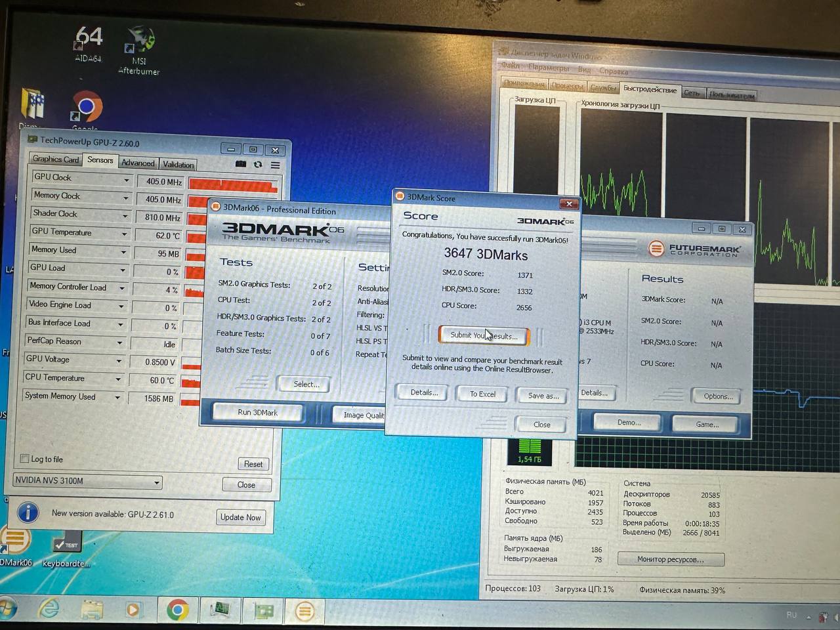This screenshot has height=630, width=840.
Task: Click GPU Clock red sensor graph
Action: [233, 184]
